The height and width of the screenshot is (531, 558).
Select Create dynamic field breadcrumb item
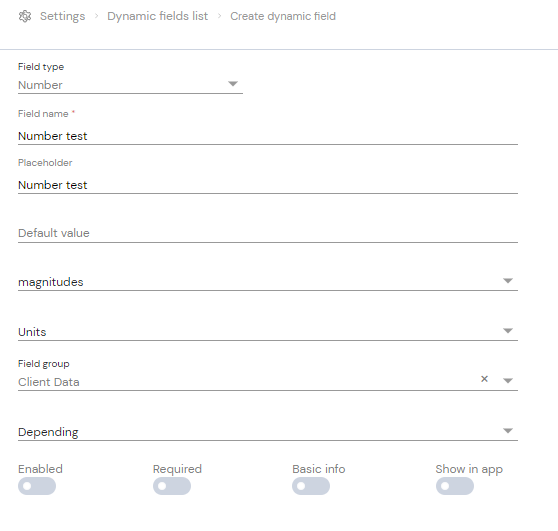tap(283, 16)
